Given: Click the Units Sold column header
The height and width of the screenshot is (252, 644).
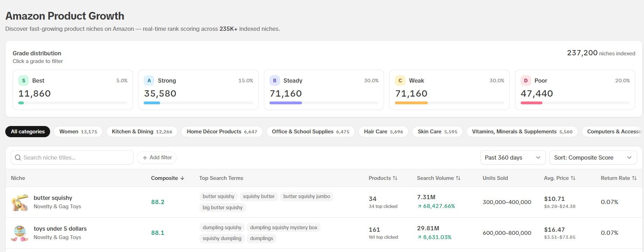Looking at the screenshot, I should (495, 178).
